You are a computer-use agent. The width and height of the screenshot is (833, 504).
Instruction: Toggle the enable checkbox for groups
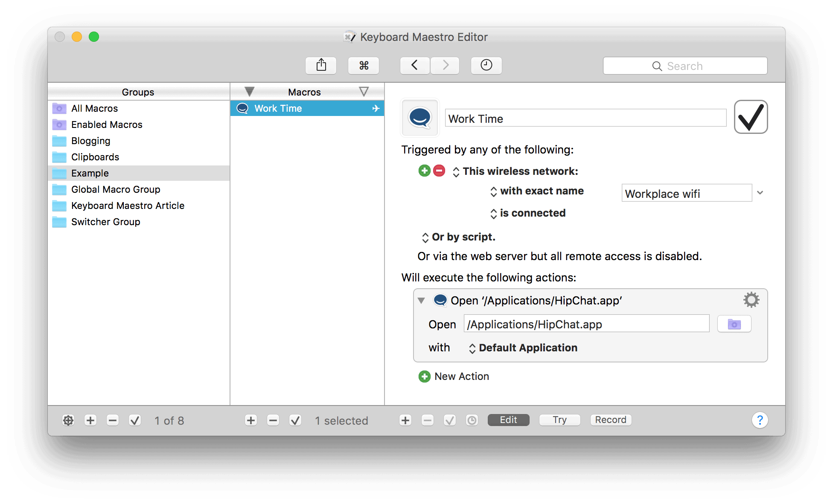click(x=135, y=420)
